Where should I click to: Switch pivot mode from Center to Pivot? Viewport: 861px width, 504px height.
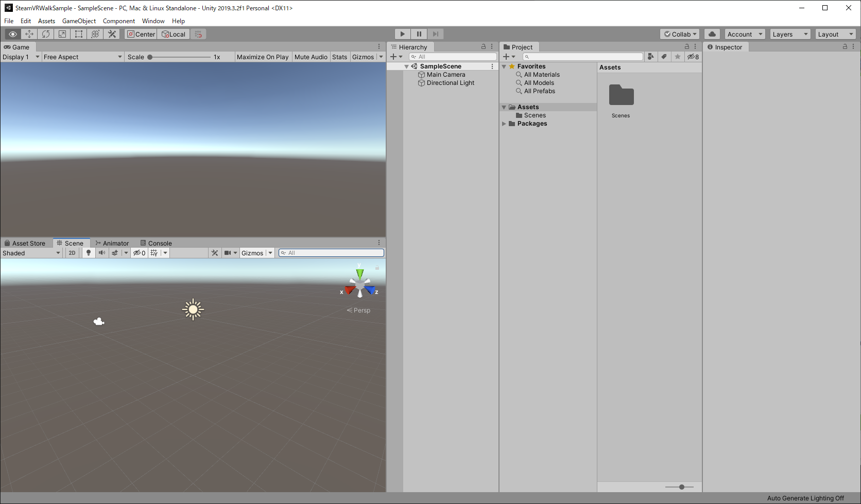[140, 34]
